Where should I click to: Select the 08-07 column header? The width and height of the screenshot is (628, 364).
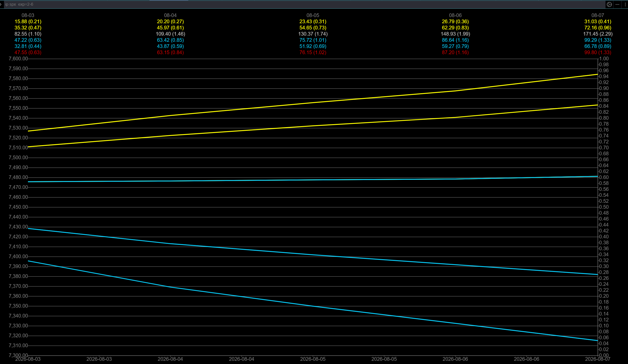point(598,16)
